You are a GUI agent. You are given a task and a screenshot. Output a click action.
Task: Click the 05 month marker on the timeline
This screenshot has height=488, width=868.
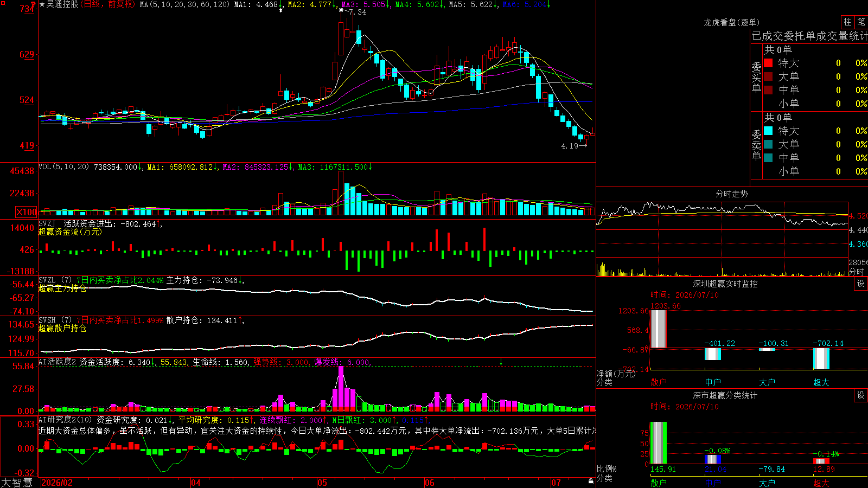pos(322,483)
